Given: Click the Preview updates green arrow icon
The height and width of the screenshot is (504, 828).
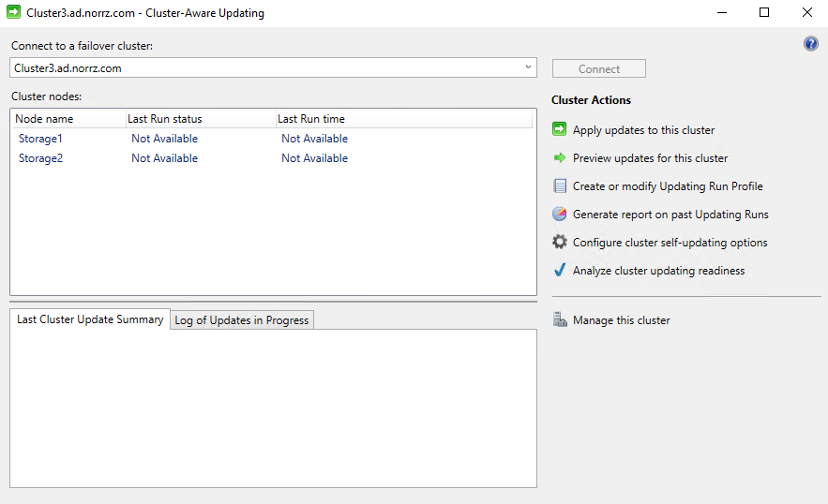Looking at the screenshot, I should pos(560,158).
